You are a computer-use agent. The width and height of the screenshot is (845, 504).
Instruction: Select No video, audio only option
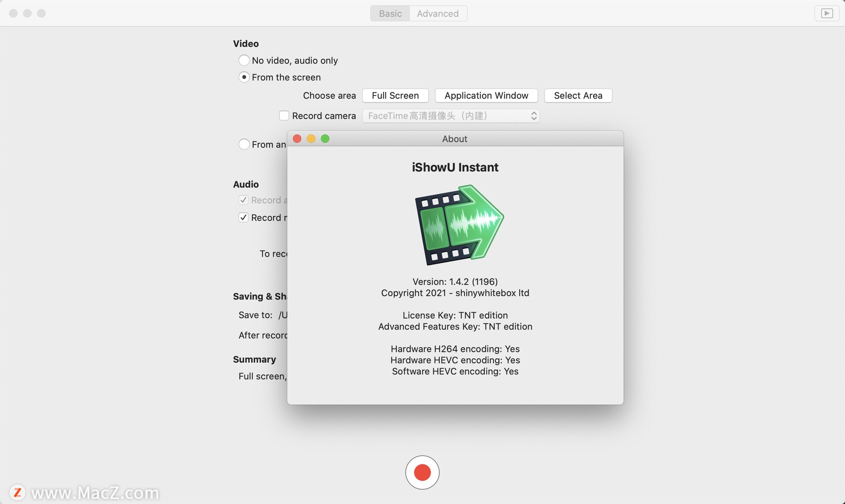244,60
